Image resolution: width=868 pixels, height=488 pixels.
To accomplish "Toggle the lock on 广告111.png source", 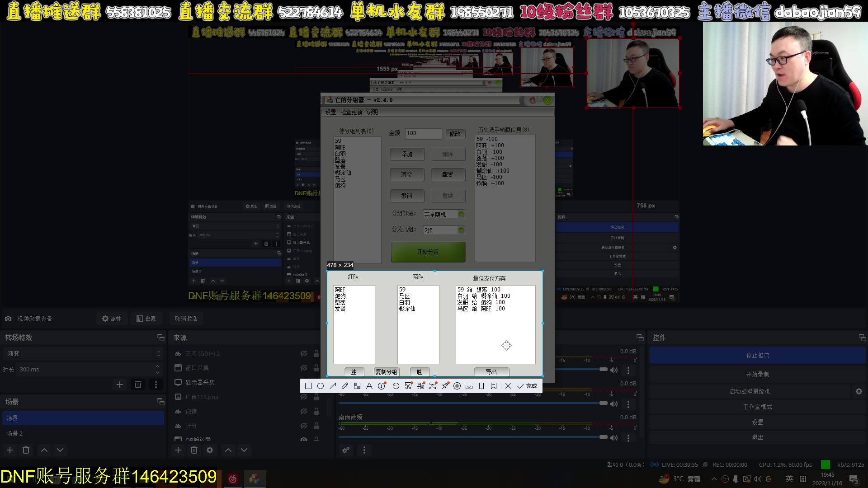I will click(x=316, y=397).
